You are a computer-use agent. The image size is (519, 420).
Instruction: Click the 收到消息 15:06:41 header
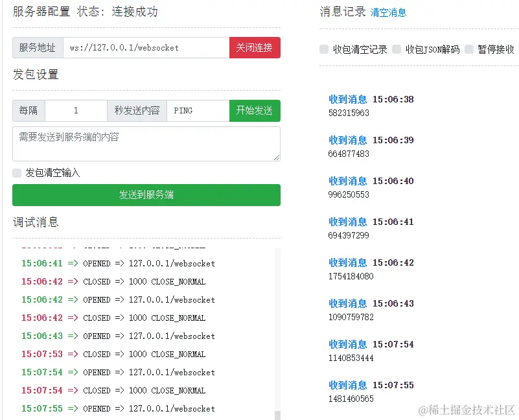pyautogui.click(x=371, y=222)
